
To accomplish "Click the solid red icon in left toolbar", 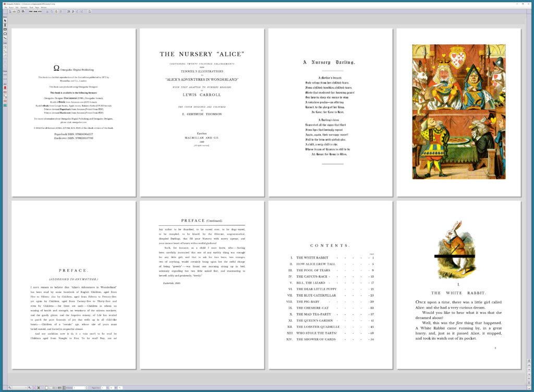I will point(5,88).
